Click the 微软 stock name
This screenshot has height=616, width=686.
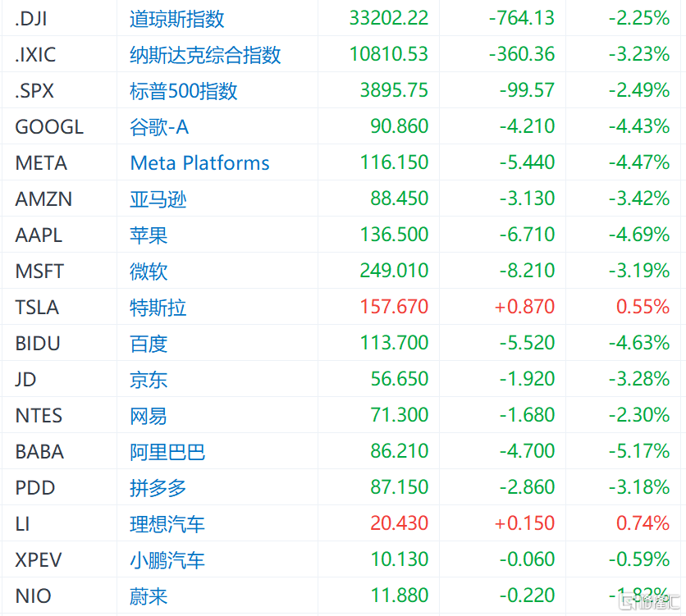[149, 271]
